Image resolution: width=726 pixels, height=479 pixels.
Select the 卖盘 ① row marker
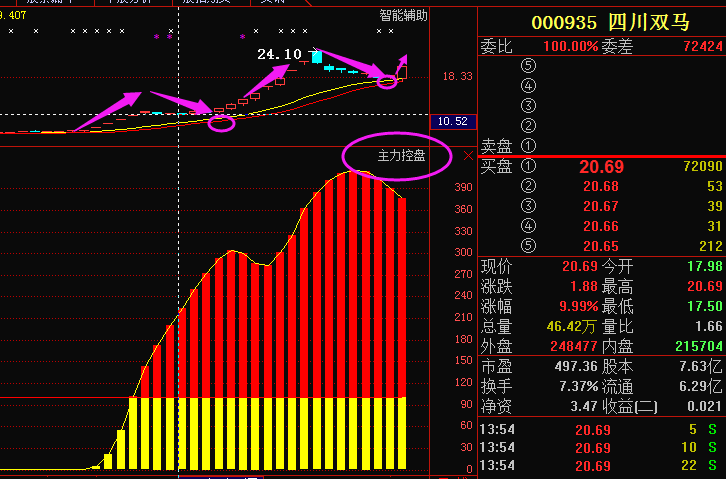tap(528, 146)
